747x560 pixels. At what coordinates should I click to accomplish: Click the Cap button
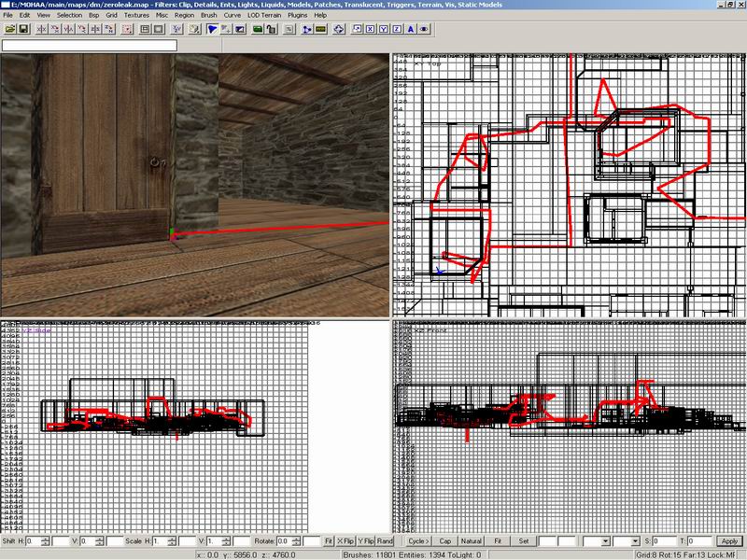click(x=445, y=541)
